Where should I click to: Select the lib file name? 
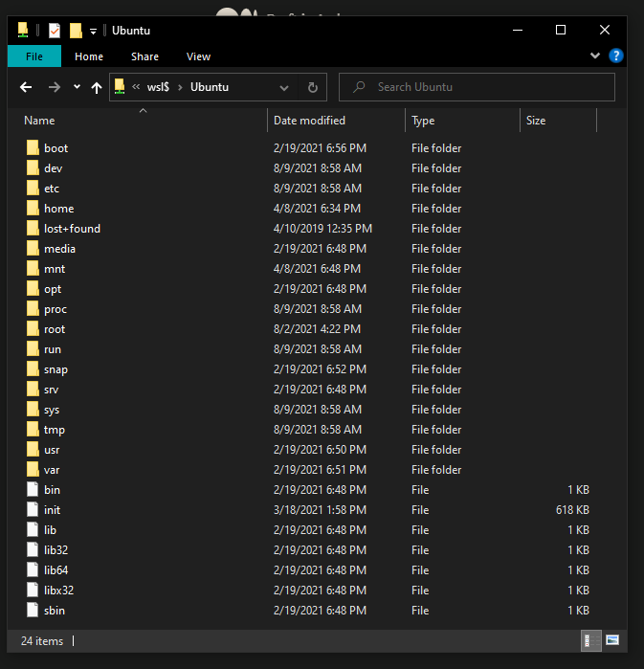pyautogui.click(x=50, y=530)
